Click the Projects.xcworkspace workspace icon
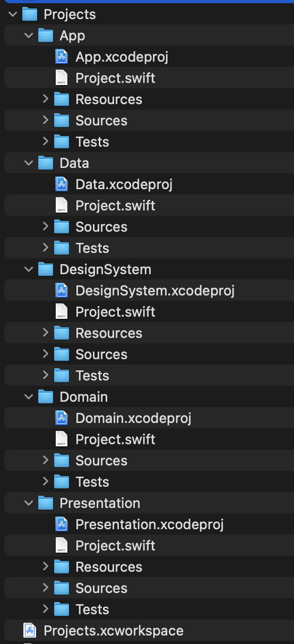 (x=30, y=630)
